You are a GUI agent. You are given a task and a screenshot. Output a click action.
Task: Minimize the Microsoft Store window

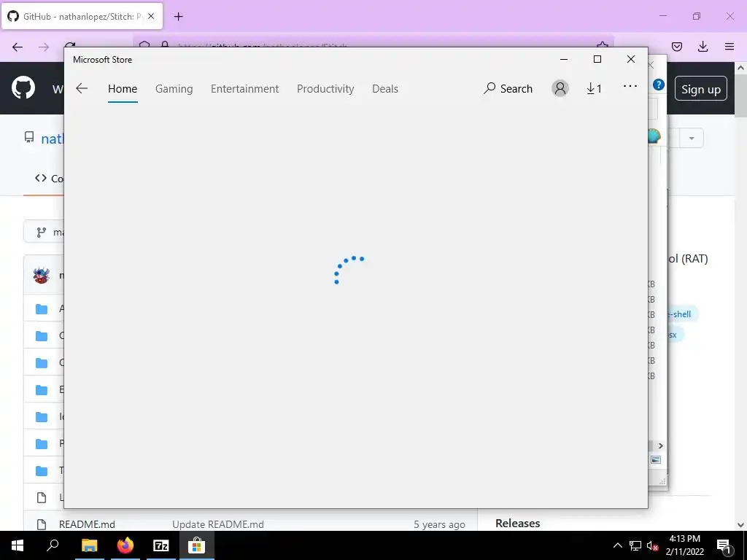pos(564,59)
